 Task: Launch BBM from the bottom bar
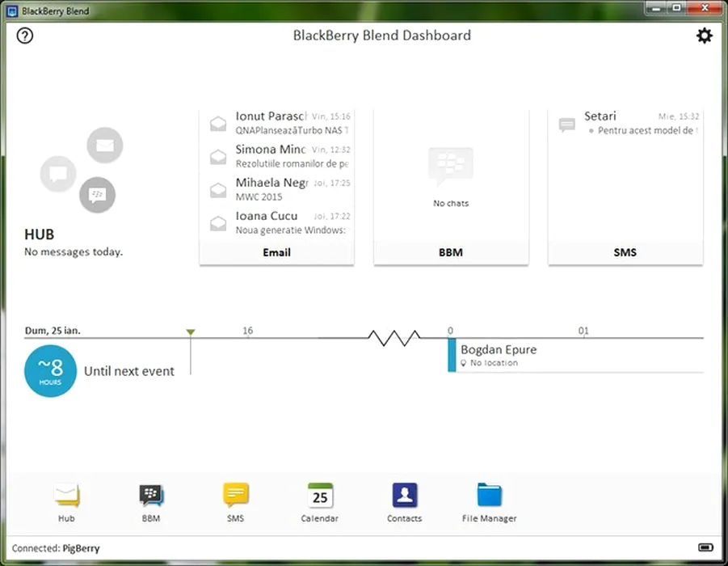(x=151, y=496)
